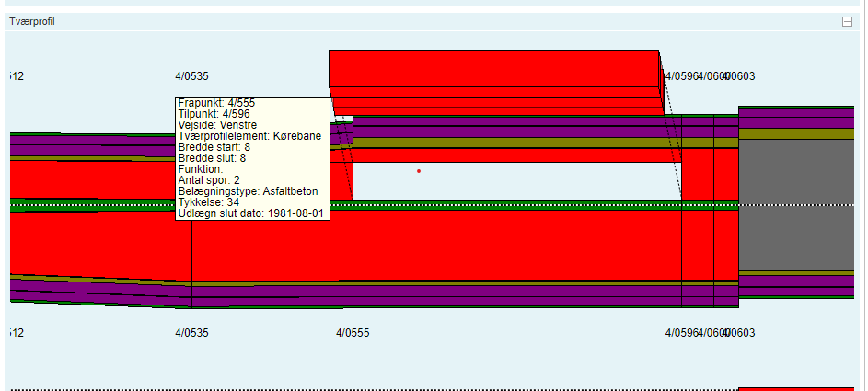Screen dimensions: 868x391
Task: Click the bottom 4/0555 station label
Action: 353,332
